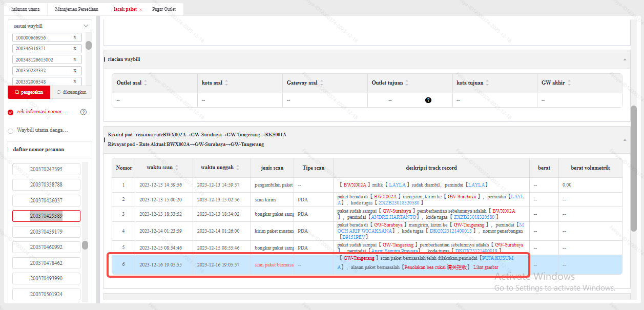
Task: Click the red pengecakan search button
Action: click(x=29, y=93)
